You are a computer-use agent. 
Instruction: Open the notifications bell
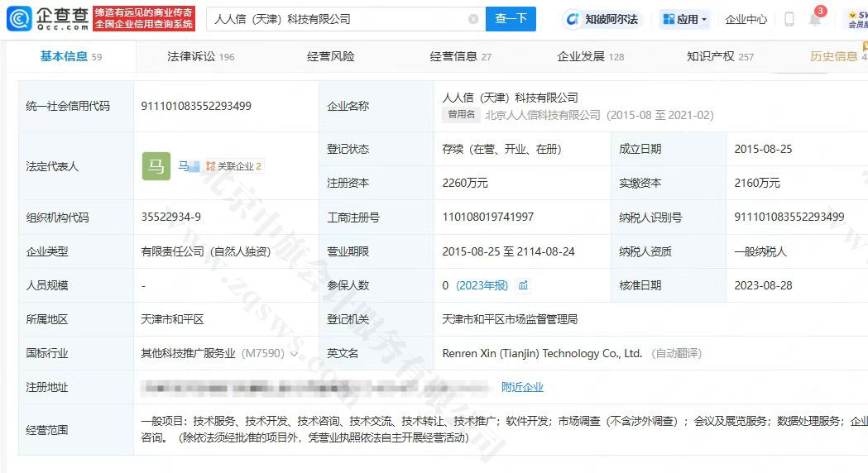(x=815, y=19)
